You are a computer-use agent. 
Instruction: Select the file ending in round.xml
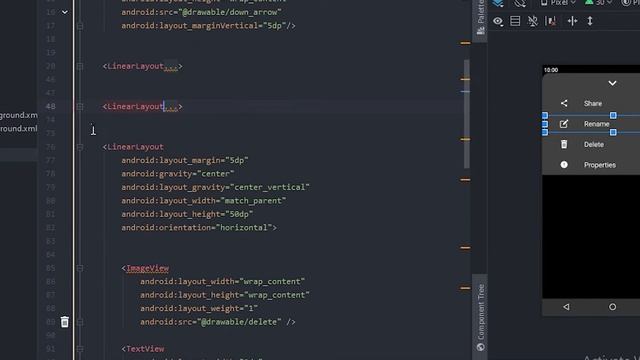[19, 129]
